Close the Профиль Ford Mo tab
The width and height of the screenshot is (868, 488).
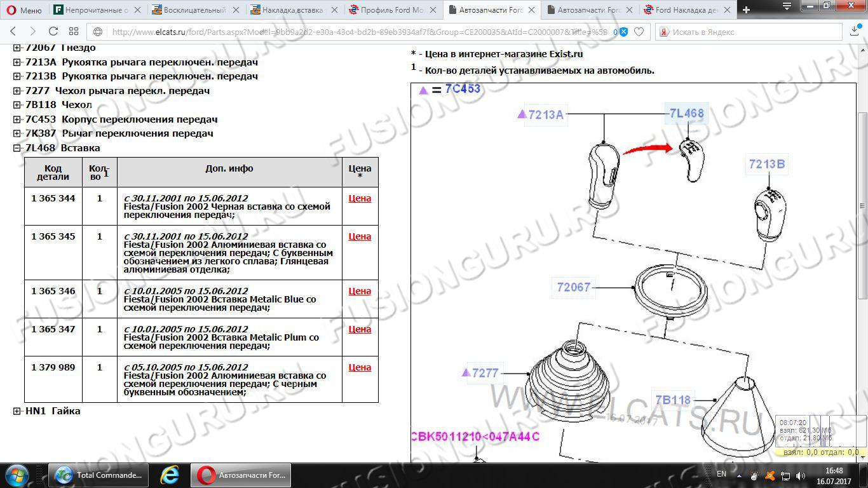click(432, 10)
